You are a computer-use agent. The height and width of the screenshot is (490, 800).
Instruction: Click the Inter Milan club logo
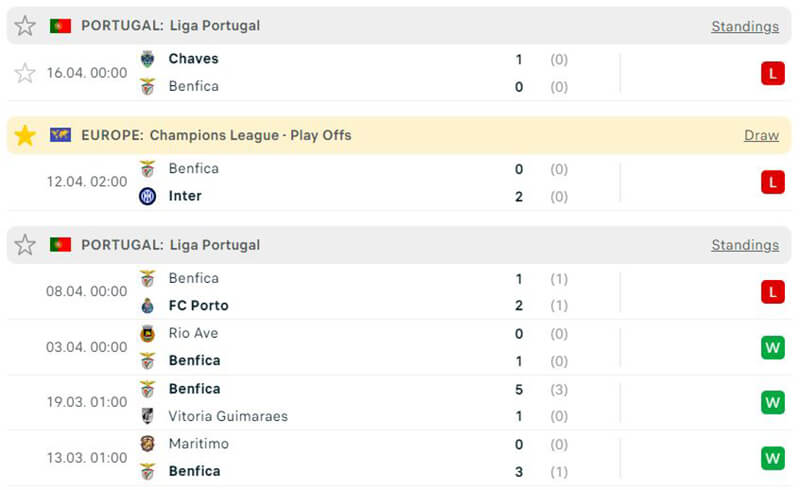(x=148, y=196)
